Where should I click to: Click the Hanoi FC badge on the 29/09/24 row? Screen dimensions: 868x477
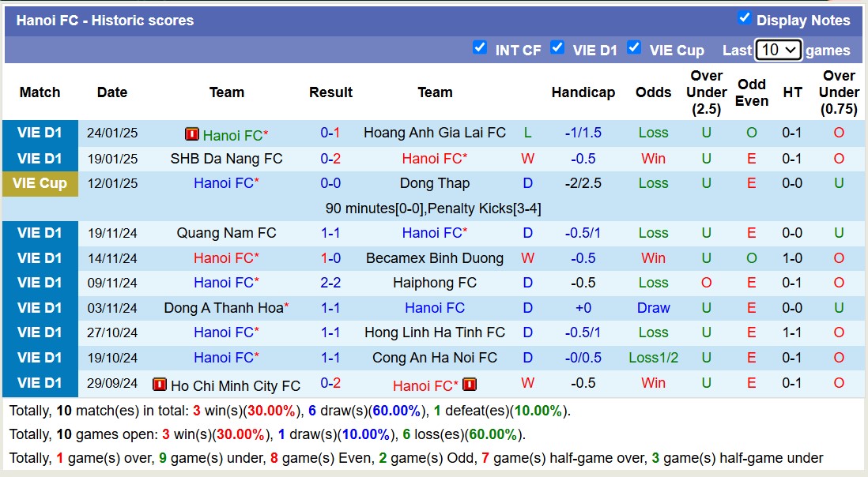470,385
